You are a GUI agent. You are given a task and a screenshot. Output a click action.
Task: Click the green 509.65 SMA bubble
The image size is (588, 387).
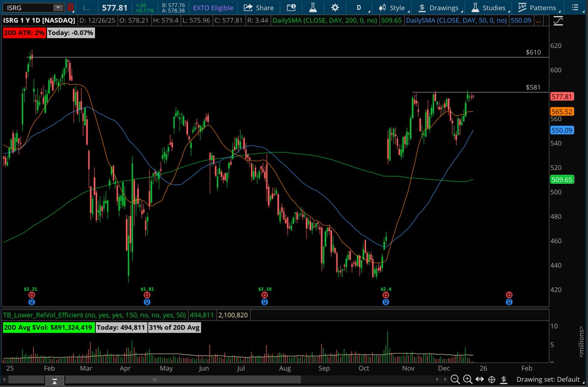click(562, 180)
